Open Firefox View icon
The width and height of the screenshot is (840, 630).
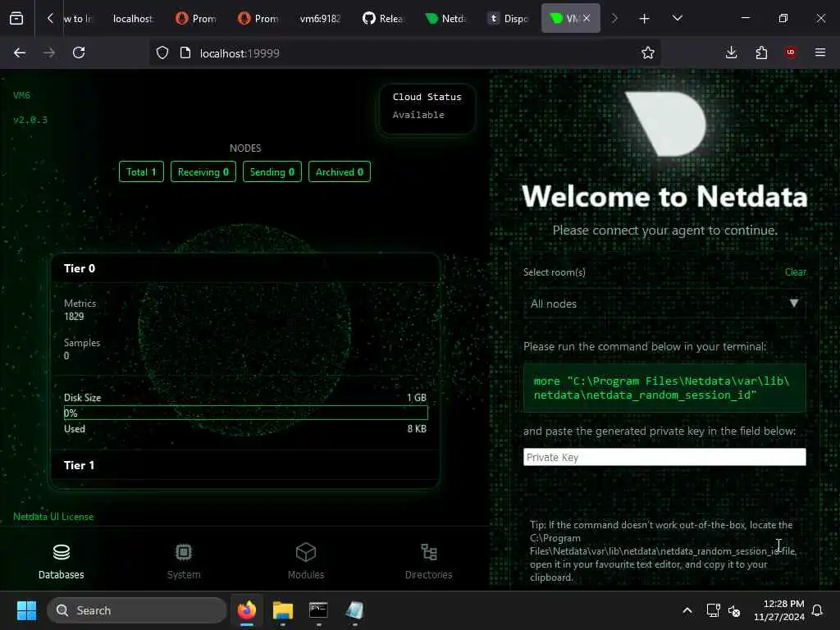(16, 19)
